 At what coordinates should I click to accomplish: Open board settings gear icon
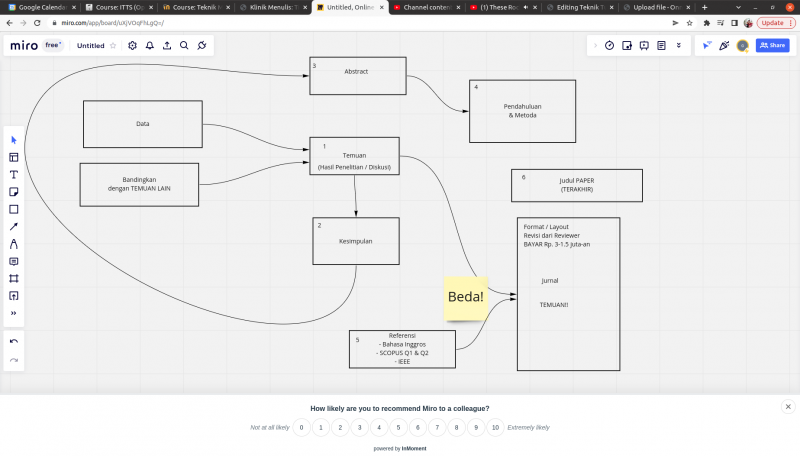(x=132, y=45)
